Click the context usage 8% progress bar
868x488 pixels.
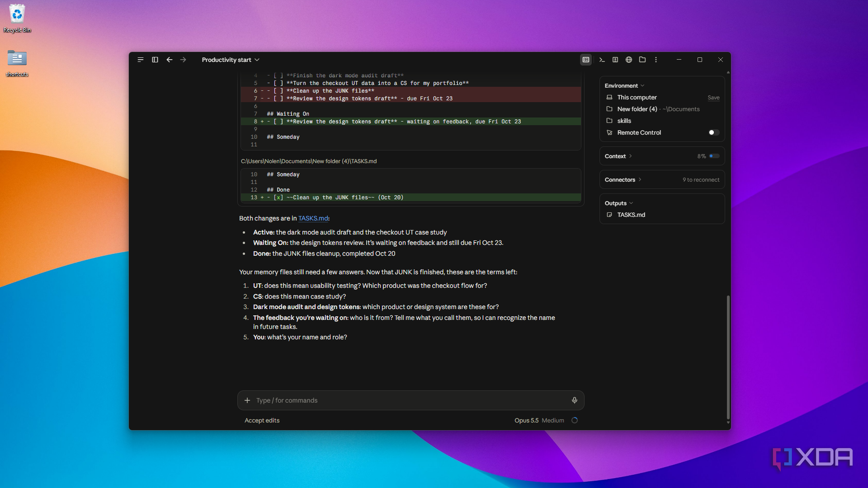click(x=714, y=156)
